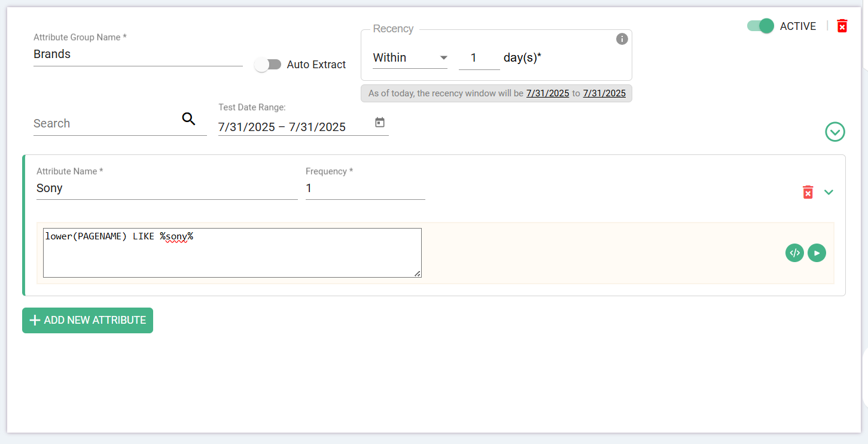
Task: Delete the Brands attribute group trash icon
Action: point(842,26)
